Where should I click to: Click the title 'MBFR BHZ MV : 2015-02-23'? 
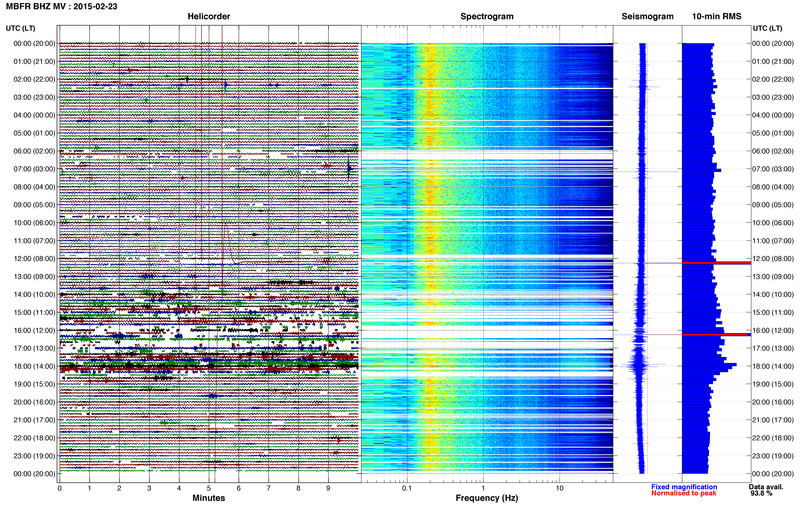tap(61, 6)
